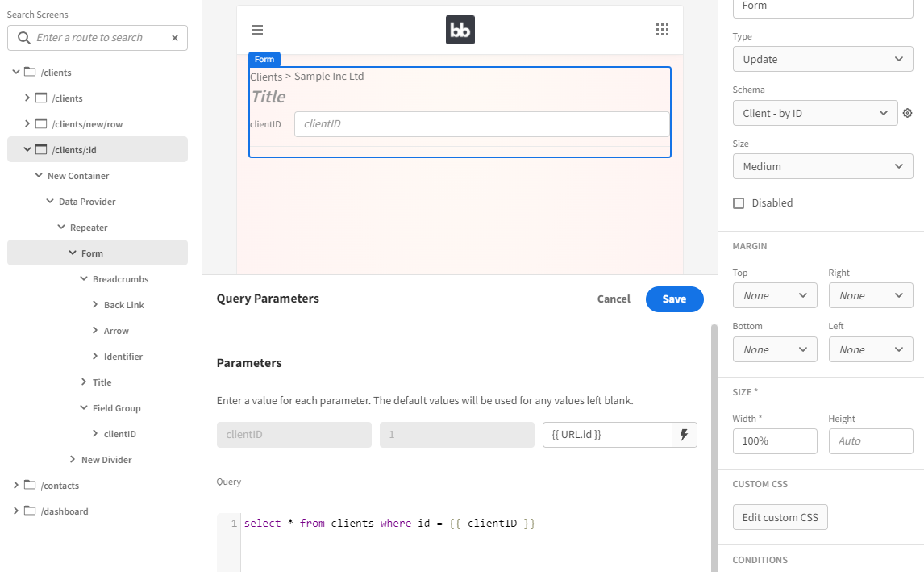924x572 pixels.
Task: Toggle the Disabled checkbox
Action: [x=739, y=202]
